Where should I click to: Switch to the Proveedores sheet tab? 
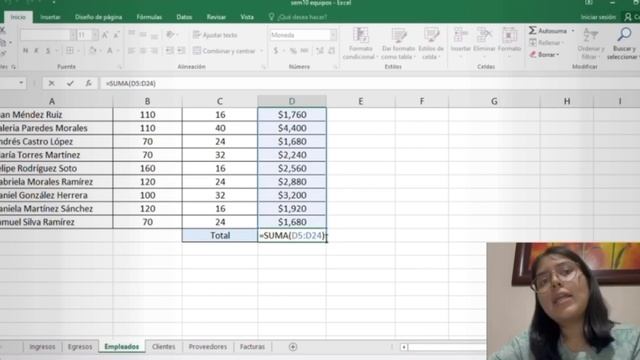coord(208,347)
